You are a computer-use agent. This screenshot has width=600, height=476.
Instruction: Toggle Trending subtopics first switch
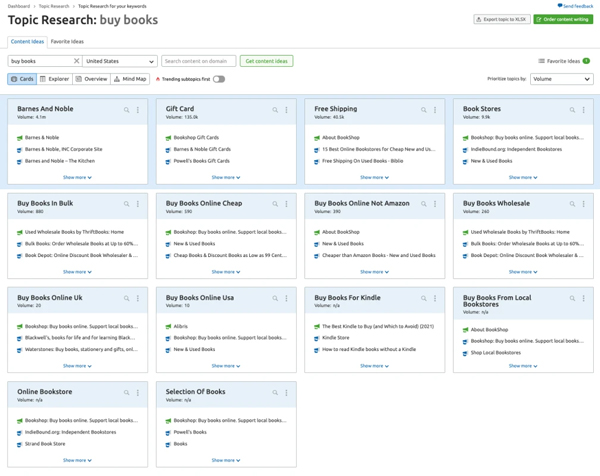tap(219, 79)
